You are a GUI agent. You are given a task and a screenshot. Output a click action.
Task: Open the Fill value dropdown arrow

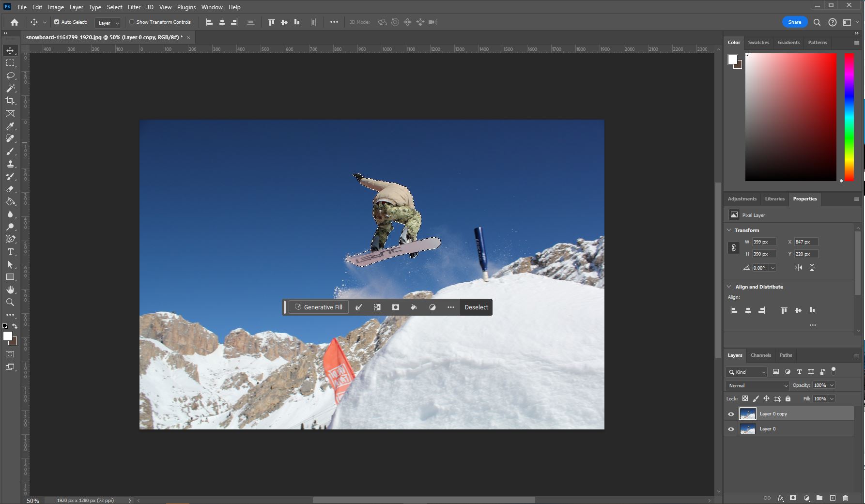point(832,398)
